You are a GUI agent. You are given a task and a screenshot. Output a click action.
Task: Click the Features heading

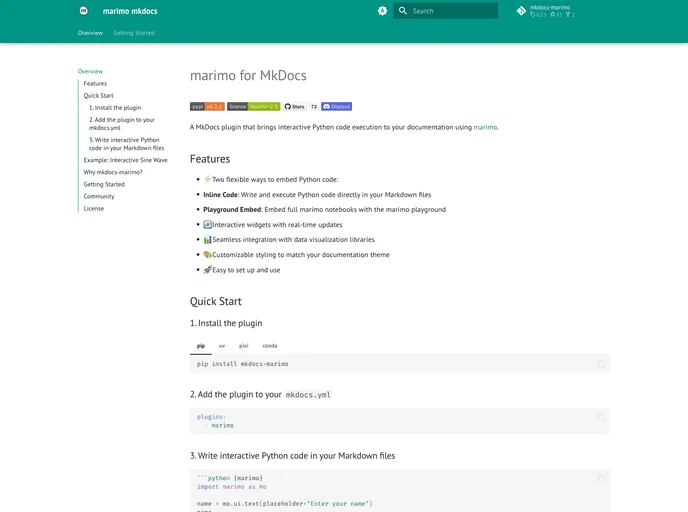coord(210,159)
